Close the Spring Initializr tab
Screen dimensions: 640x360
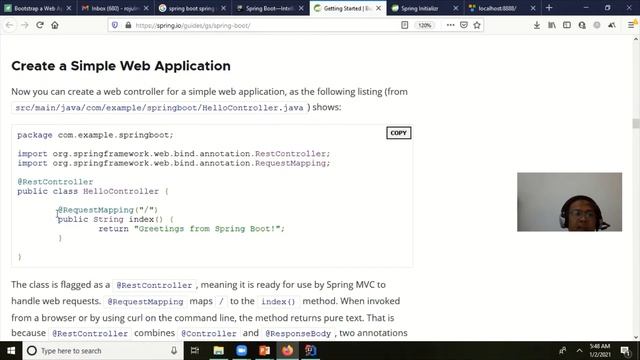[x=456, y=8]
